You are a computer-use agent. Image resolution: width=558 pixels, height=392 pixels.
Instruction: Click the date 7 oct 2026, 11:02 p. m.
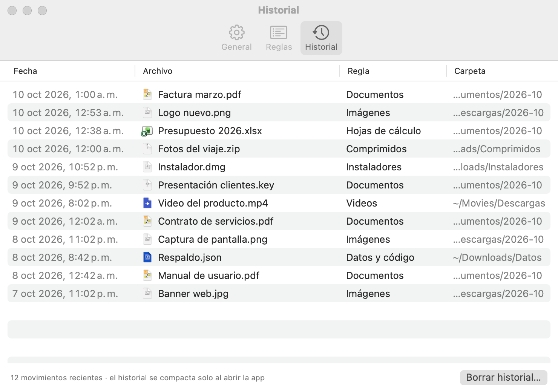pyautogui.click(x=65, y=294)
